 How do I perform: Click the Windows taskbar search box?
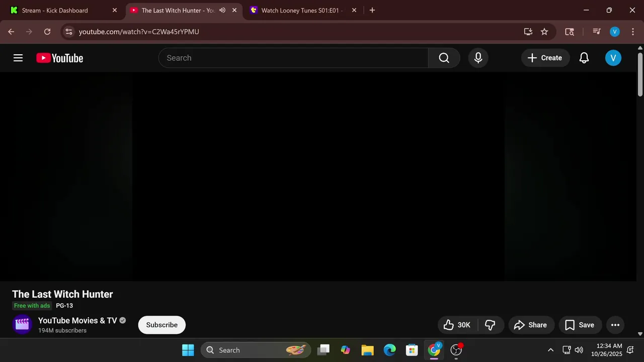click(x=255, y=350)
